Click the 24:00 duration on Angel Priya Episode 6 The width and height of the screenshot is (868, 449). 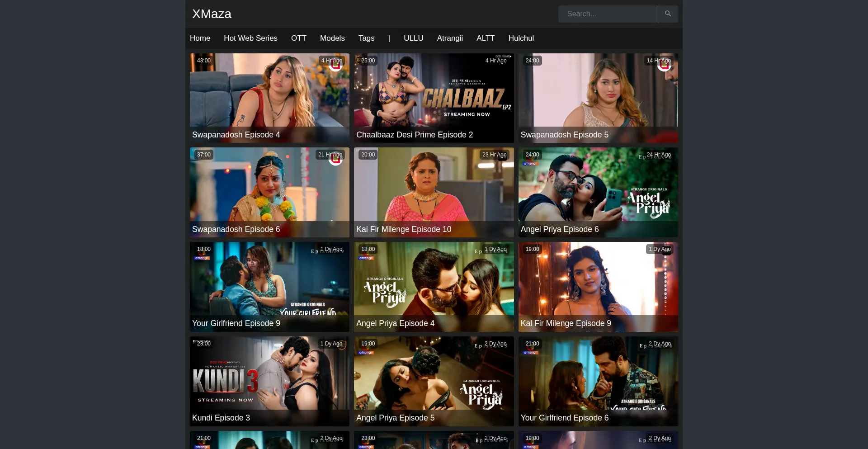click(532, 155)
